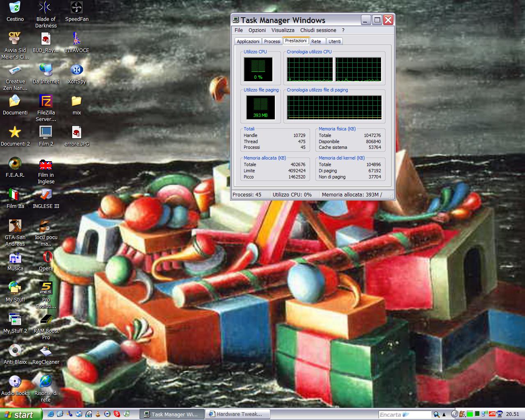Viewport: 525px width, 420px height.
Task: Select the Da Internet desktop icon
Action: [x=46, y=74]
